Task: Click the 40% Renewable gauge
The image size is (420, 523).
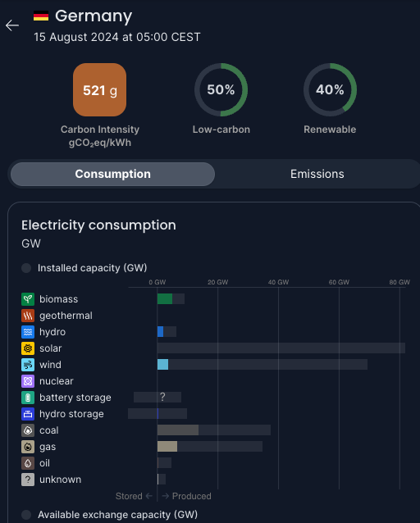Action: 330,89
